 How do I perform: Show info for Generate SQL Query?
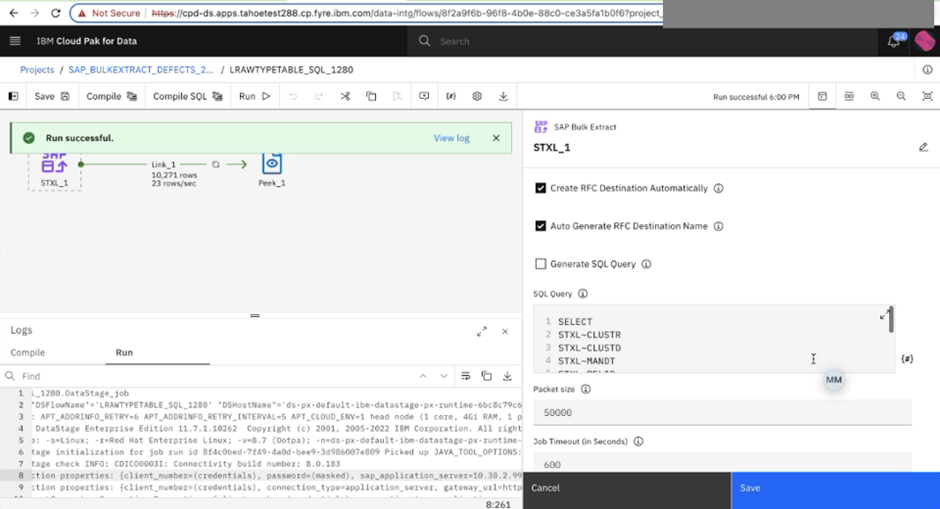pos(646,264)
